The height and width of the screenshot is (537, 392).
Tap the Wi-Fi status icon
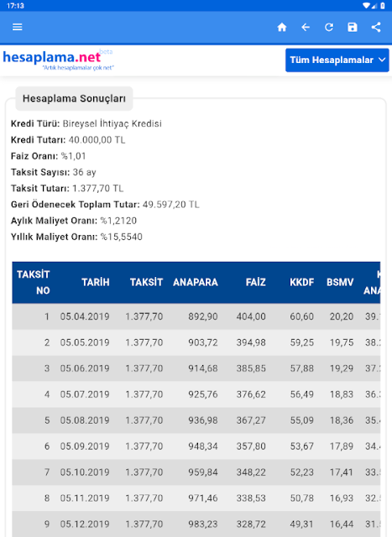coord(367,6)
